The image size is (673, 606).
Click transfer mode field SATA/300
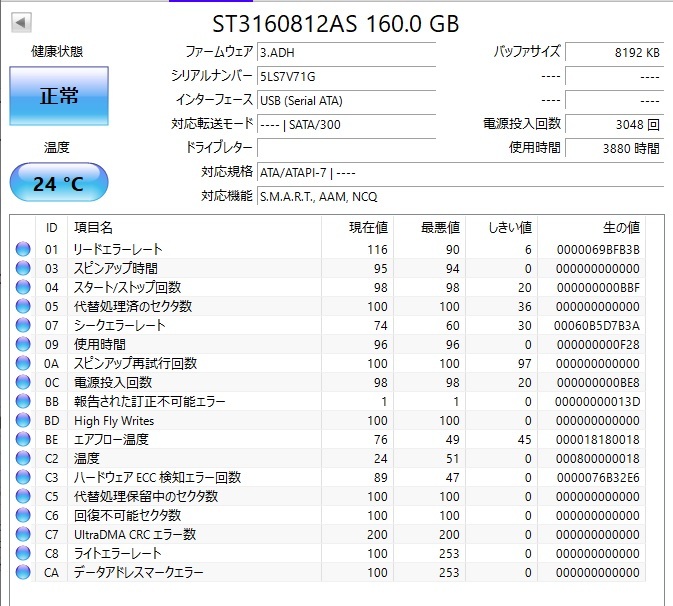[x=346, y=124]
